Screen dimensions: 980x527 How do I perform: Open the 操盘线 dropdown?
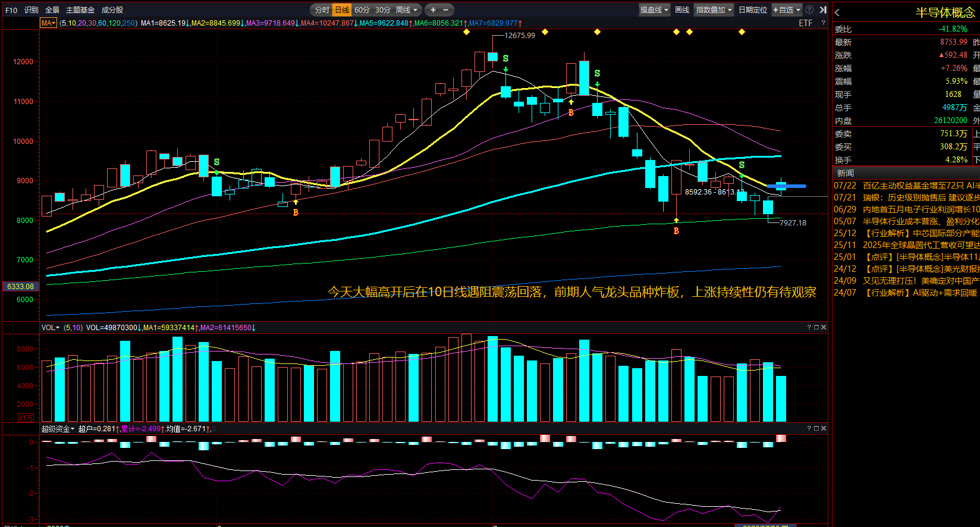(654, 10)
